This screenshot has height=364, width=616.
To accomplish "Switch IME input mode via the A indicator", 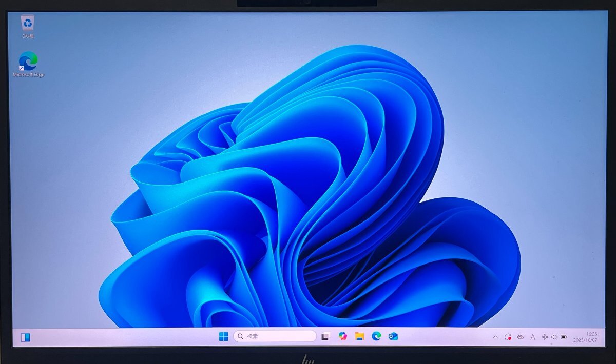I will pyautogui.click(x=532, y=337).
